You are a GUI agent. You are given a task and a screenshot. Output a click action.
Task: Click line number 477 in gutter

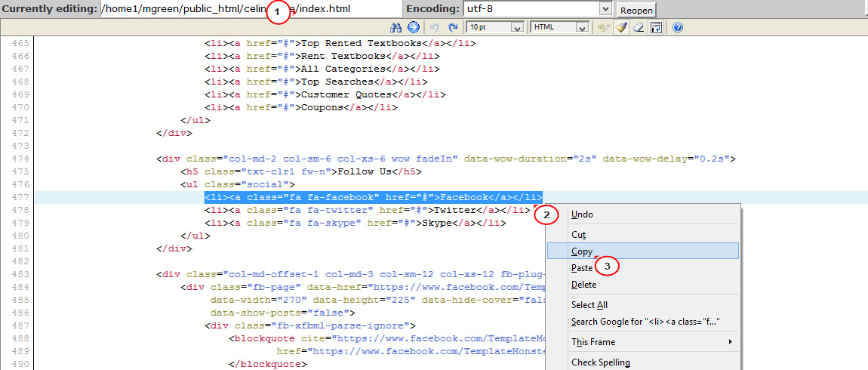tap(20, 197)
